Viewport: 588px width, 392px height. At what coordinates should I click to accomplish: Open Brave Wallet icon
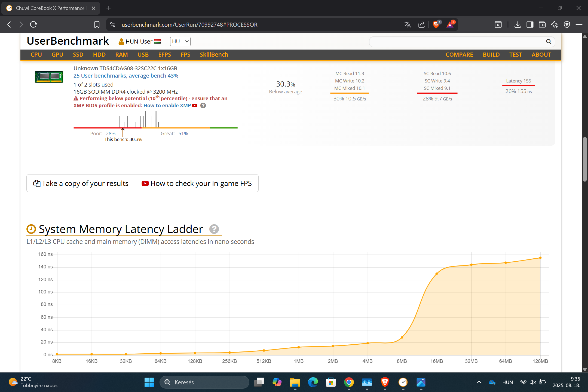[542, 25]
